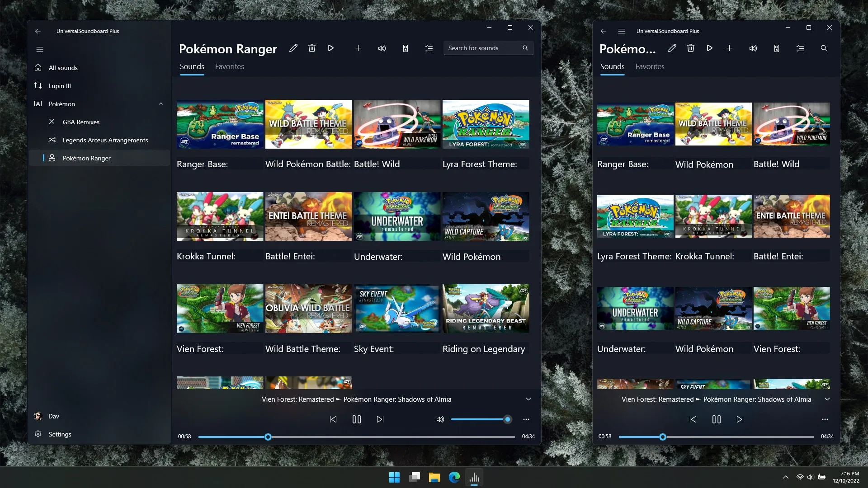
Task: Open more options ellipsis in right window player
Action: [x=825, y=419]
